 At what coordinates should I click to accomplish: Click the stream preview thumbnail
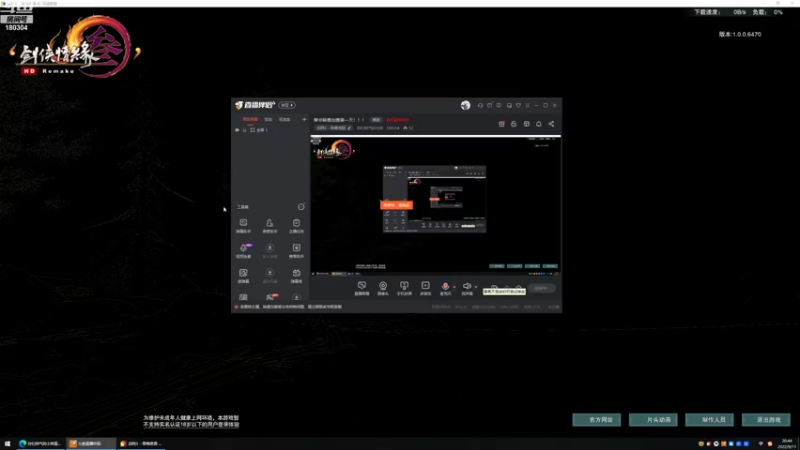click(436, 206)
